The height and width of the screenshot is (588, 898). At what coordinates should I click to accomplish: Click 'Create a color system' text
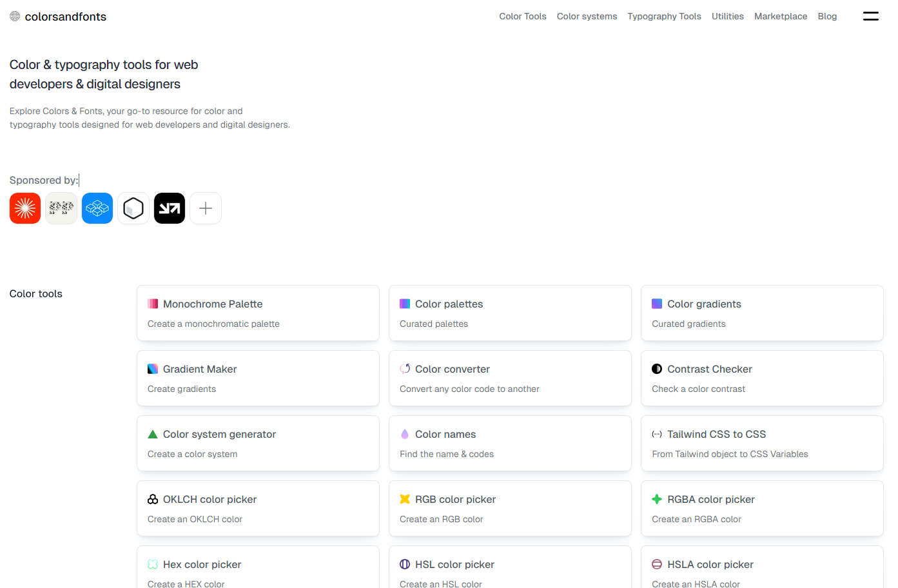pos(192,454)
